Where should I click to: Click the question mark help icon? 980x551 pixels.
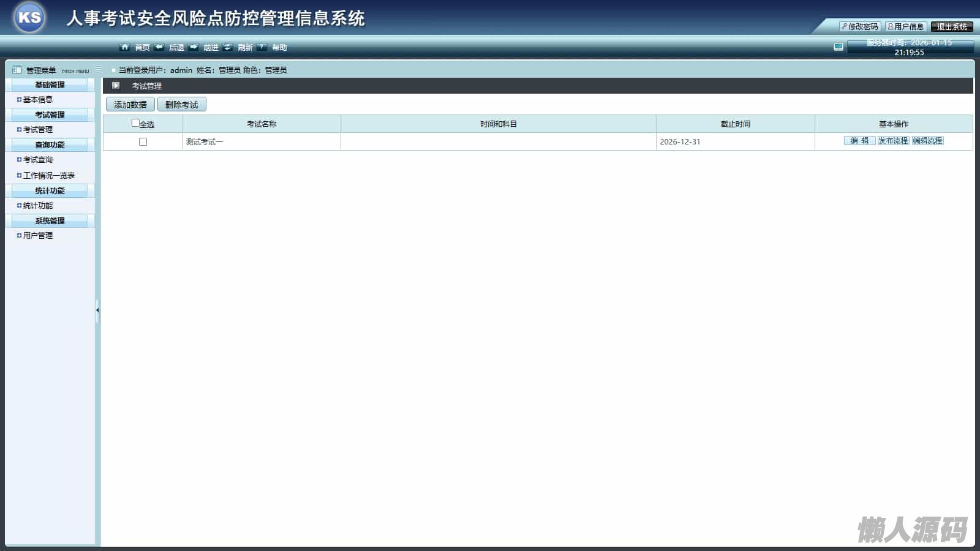[262, 47]
